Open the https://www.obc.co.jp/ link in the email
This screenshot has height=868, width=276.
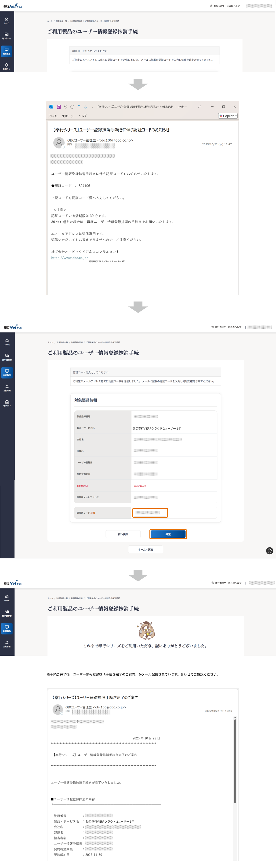click(x=70, y=258)
